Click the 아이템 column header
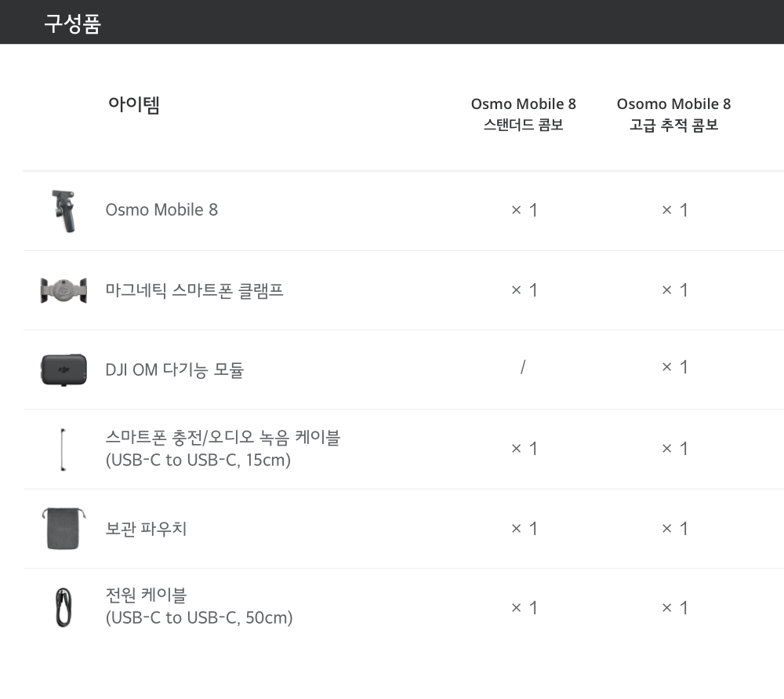 point(134,105)
